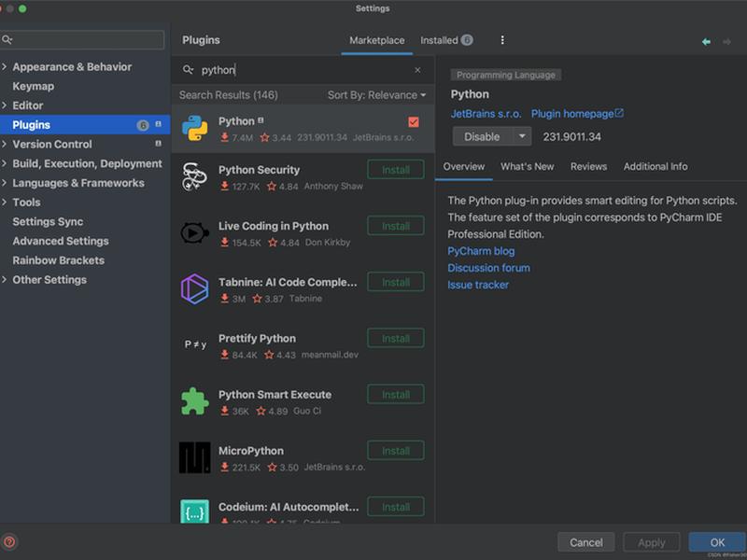Click the MicroPython rating star

click(272, 468)
